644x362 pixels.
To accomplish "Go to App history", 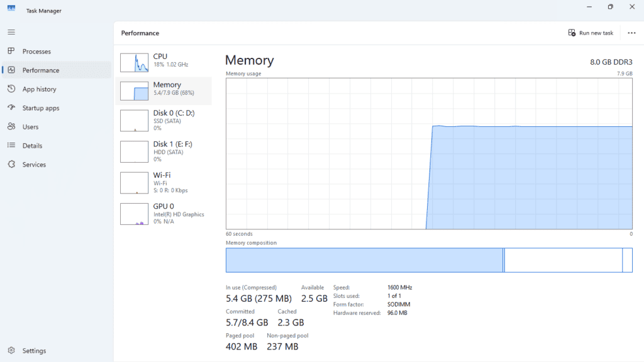I will (57, 89).
